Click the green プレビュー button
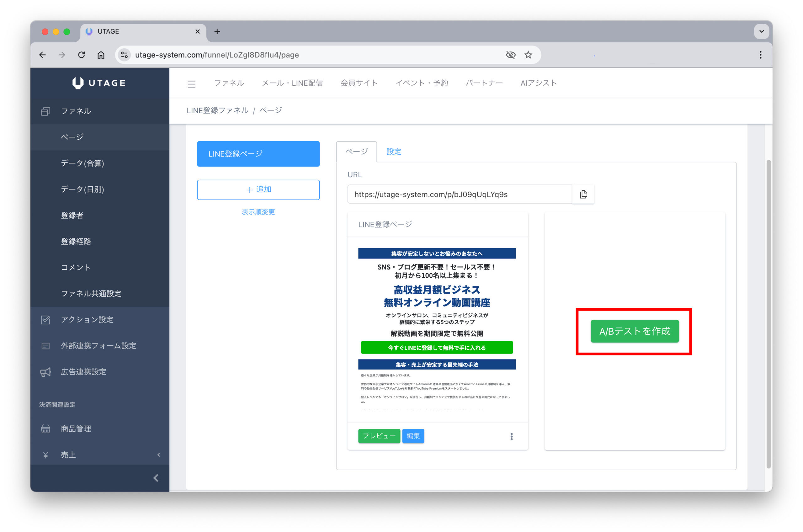Image resolution: width=803 pixels, height=532 pixels. pyautogui.click(x=379, y=436)
